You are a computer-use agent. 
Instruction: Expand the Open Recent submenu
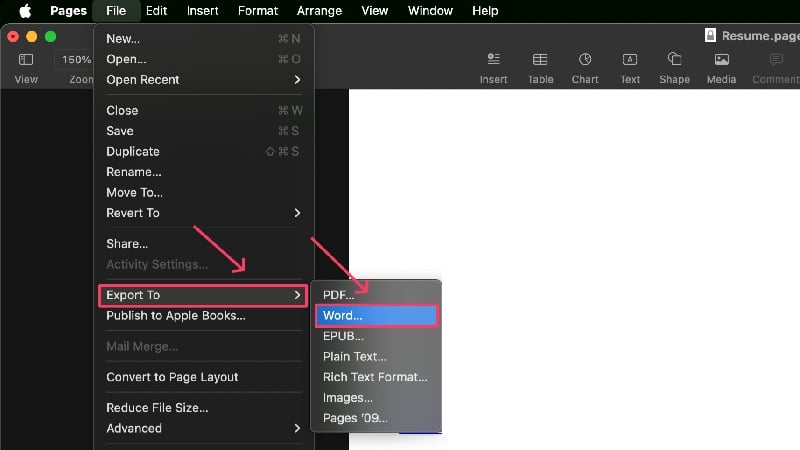coord(204,80)
